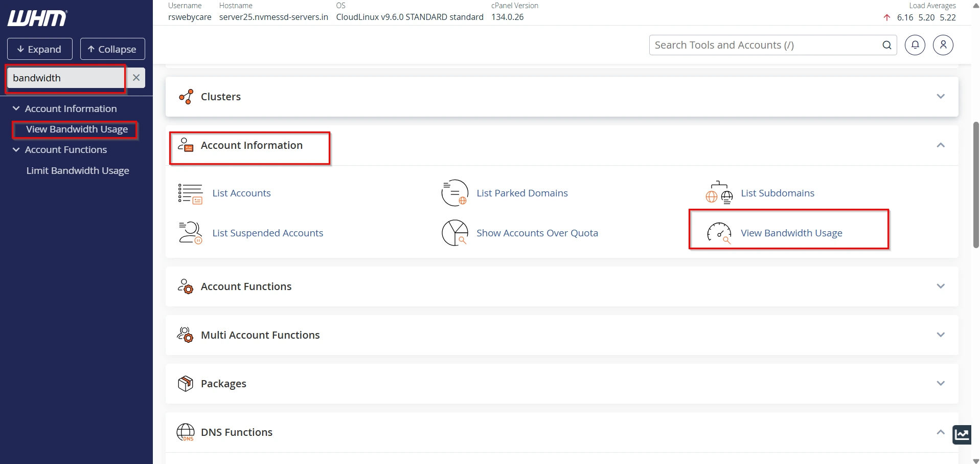Click the DNS Functions globe icon

pyautogui.click(x=186, y=432)
